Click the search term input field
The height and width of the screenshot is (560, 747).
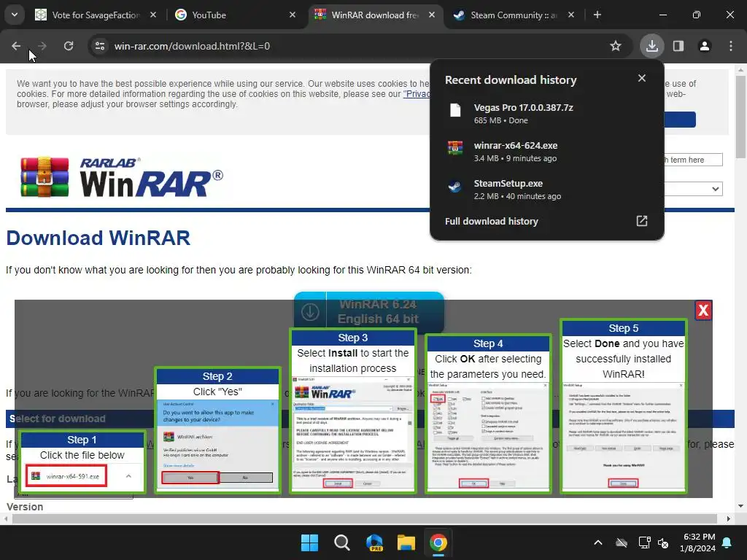point(693,160)
